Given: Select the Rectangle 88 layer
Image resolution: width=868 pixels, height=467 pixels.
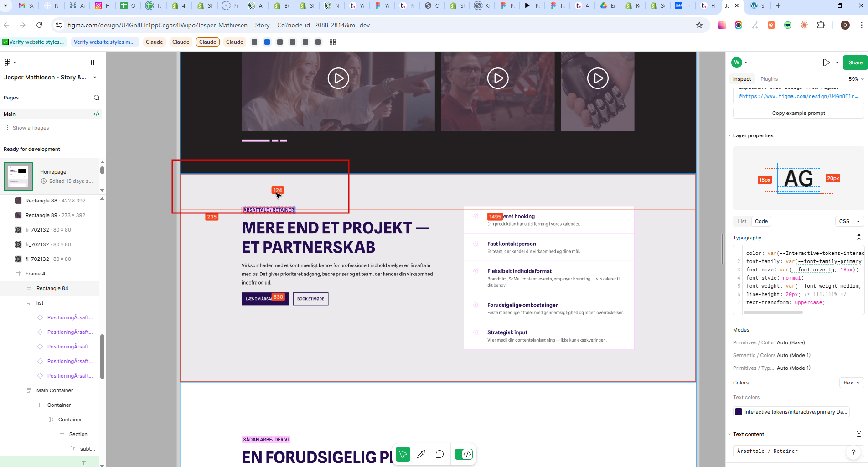Looking at the screenshot, I should pyautogui.click(x=56, y=201).
